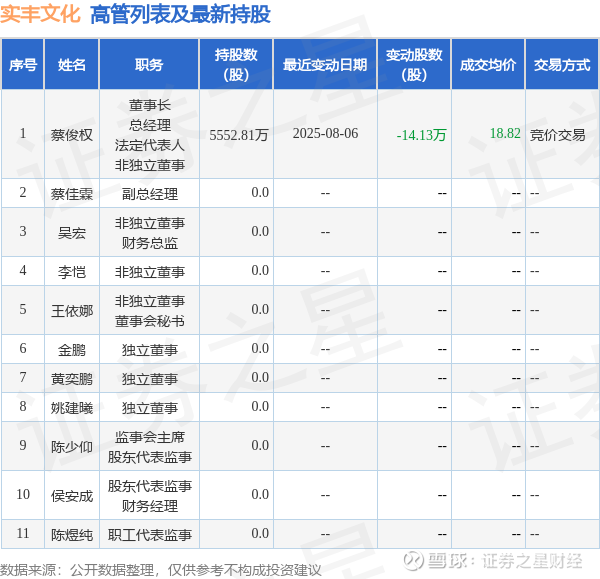The width and height of the screenshot is (600, 579).
Task: Click the name 李恺
Action: 72,272
